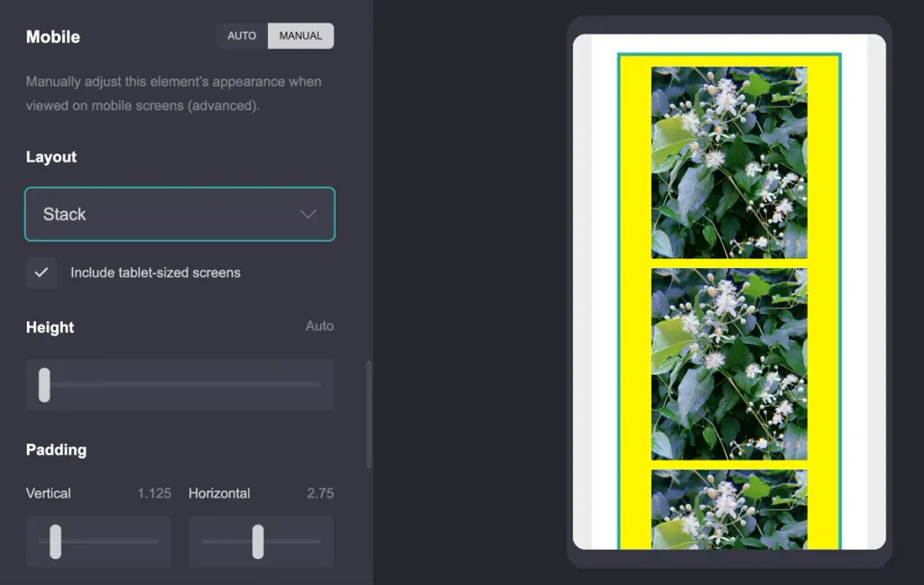Click the "Horizontal" padding label
This screenshot has height=585, width=924.
pyautogui.click(x=219, y=493)
